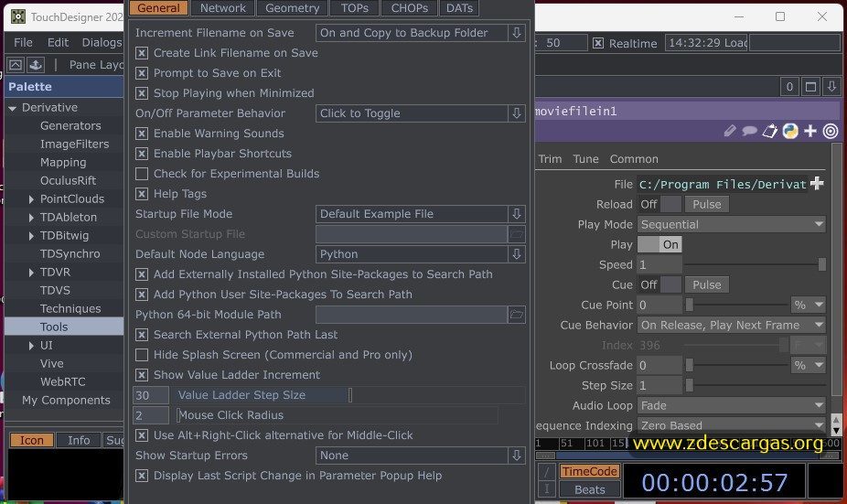Screen dimensions: 847x504
Task: Click the right timeline range handle
Action: [x=830, y=456]
